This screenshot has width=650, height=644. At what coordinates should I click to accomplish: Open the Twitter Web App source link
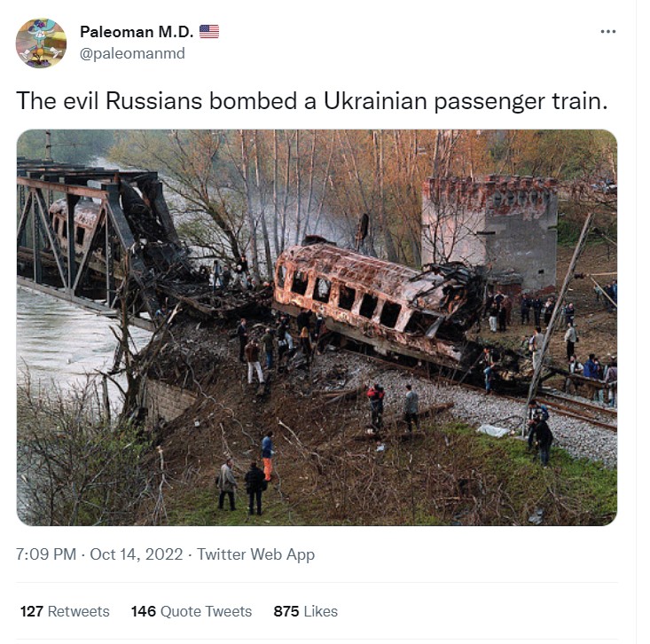click(x=255, y=554)
